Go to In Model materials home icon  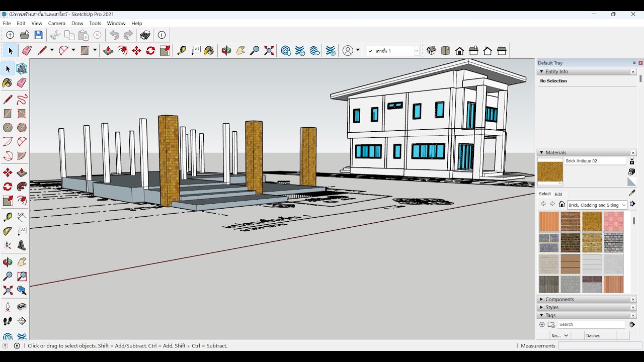point(562,204)
